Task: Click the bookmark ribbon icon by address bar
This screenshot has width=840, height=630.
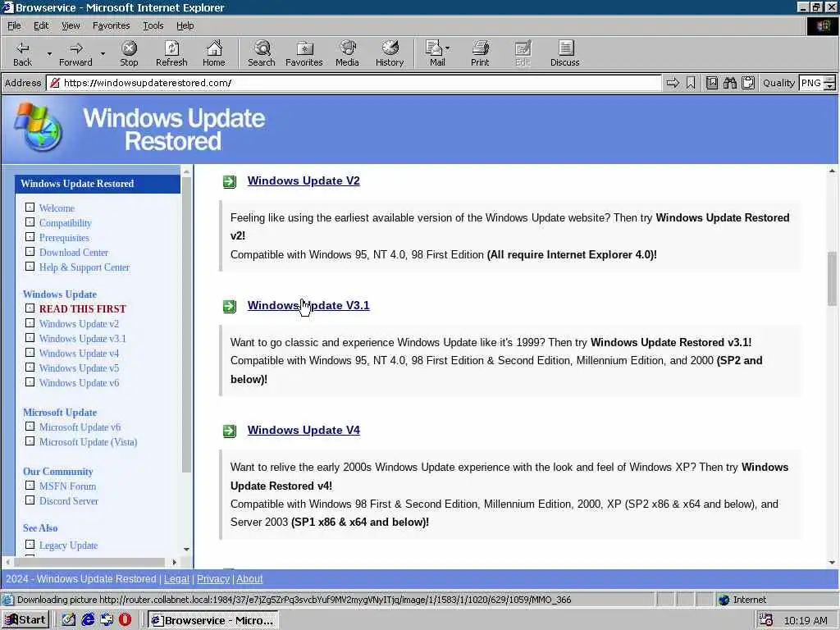Action: tap(691, 83)
